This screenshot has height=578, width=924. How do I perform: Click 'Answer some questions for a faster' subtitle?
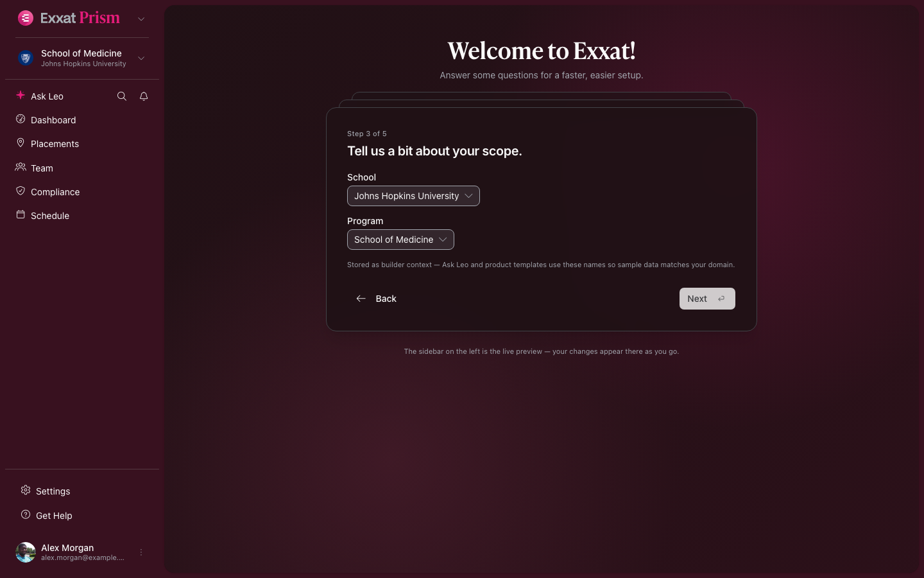coord(542,75)
